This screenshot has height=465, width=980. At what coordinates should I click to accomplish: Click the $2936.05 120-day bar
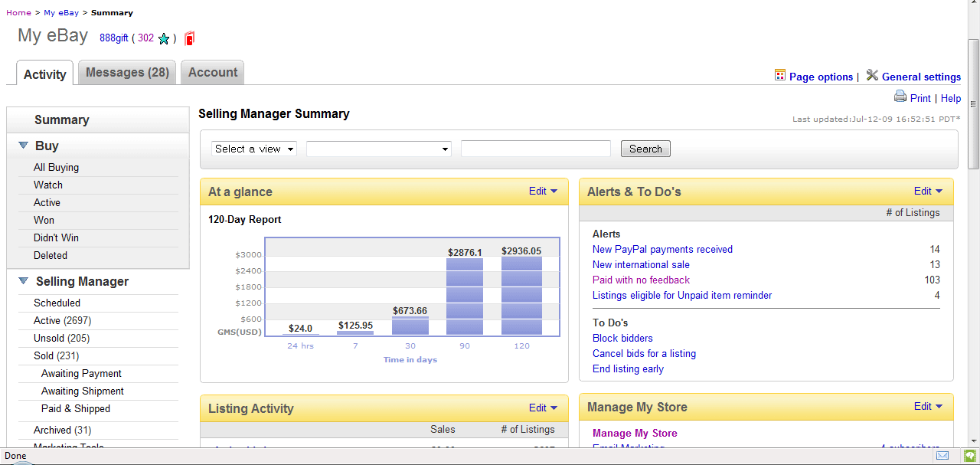[x=521, y=296]
